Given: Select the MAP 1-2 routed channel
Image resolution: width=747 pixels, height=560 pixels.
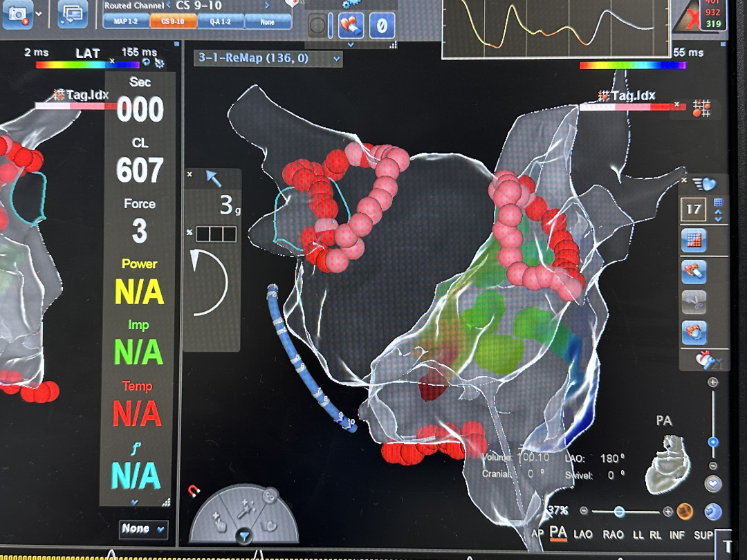Looking at the screenshot, I should point(126,21).
